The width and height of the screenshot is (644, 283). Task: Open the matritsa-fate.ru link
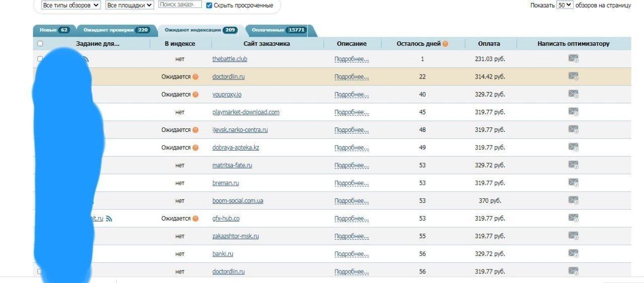click(232, 165)
